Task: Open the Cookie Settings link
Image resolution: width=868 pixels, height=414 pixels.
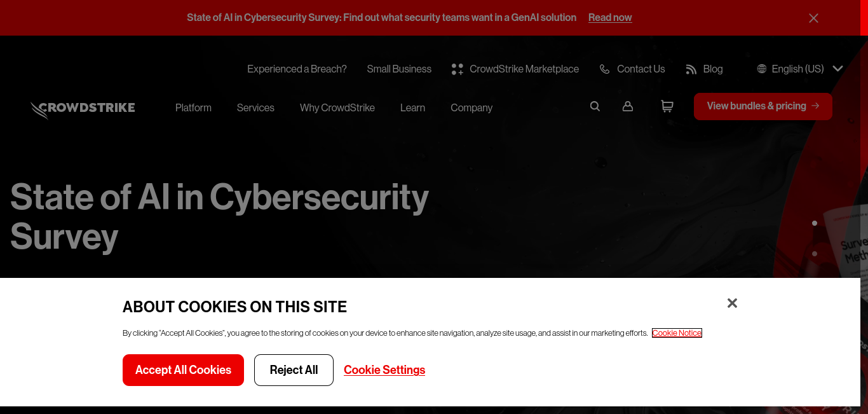Action: pyautogui.click(x=384, y=370)
